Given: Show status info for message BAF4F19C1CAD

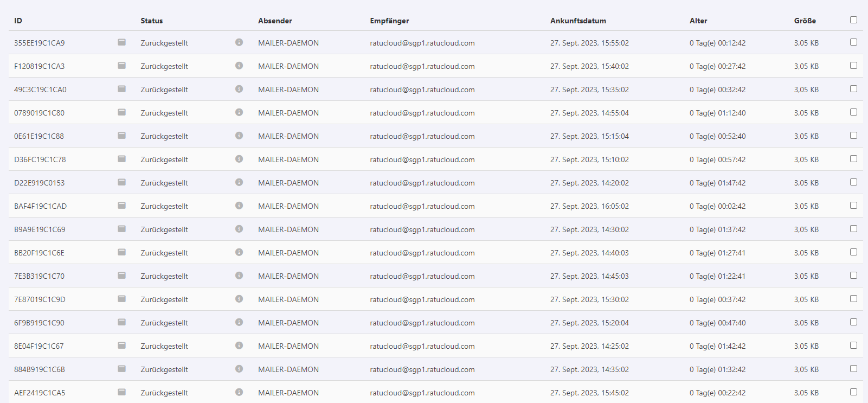Looking at the screenshot, I should tap(239, 206).
